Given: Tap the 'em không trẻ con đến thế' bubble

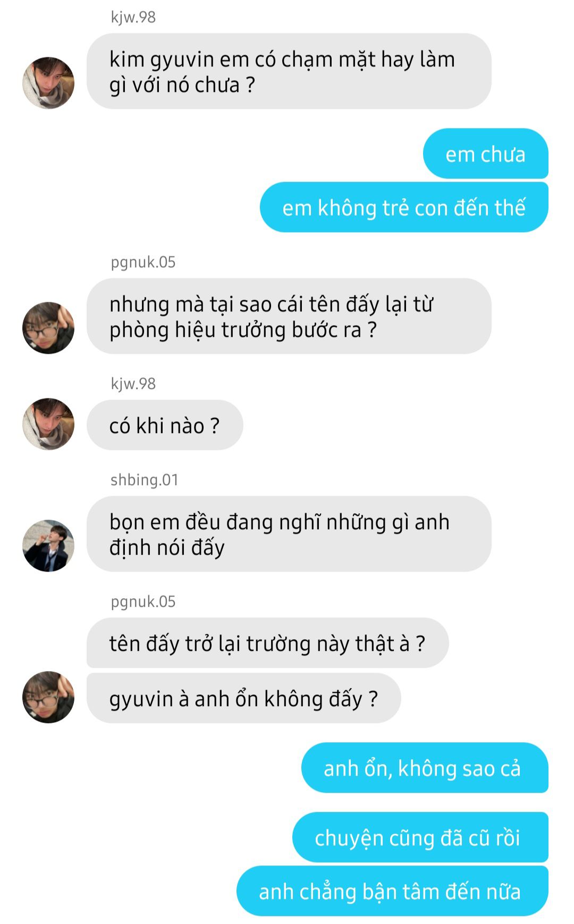Looking at the screenshot, I should coord(404,207).
